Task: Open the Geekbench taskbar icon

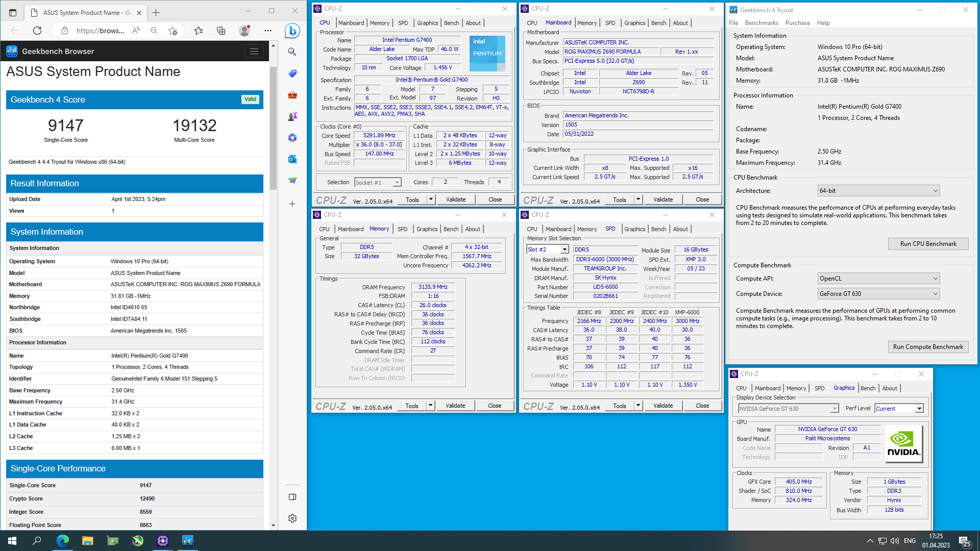Action: pos(187,541)
